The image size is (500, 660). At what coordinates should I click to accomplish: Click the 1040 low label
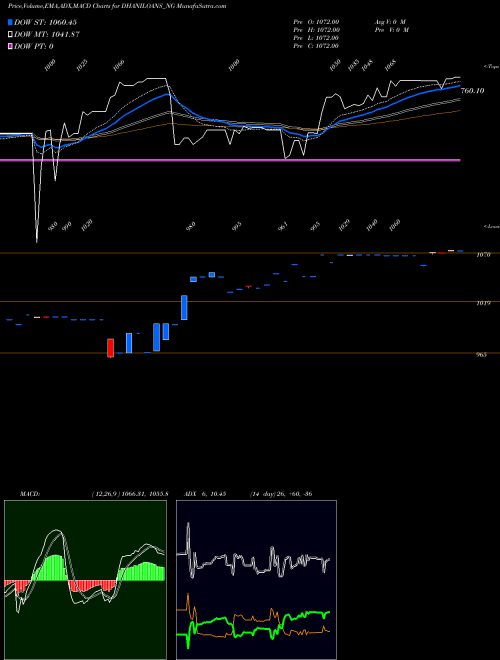pos(372,226)
